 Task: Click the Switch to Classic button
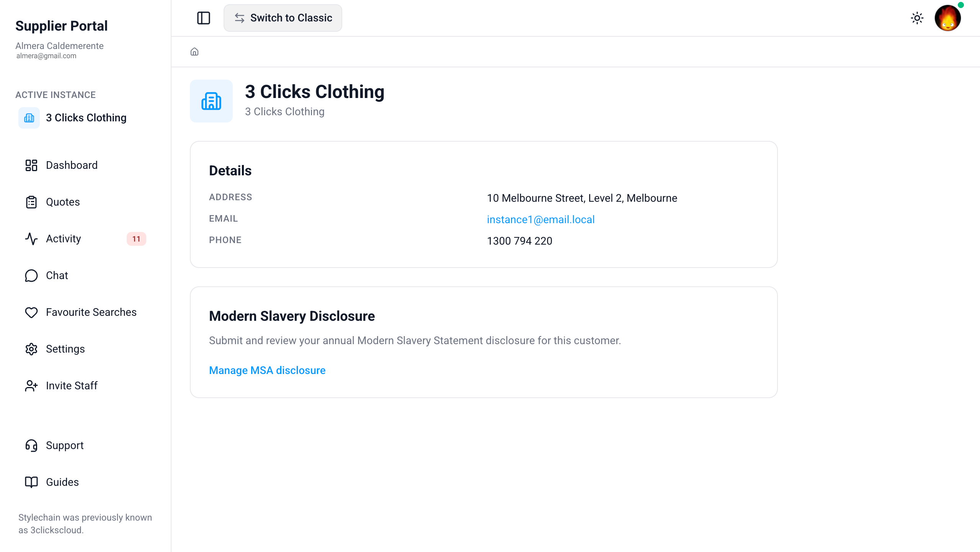[283, 18]
